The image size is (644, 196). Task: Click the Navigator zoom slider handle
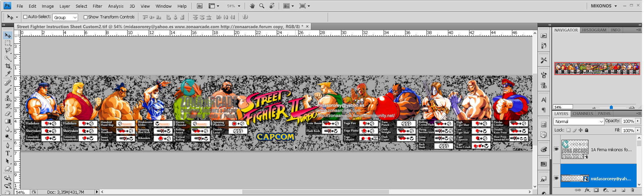tap(611, 107)
